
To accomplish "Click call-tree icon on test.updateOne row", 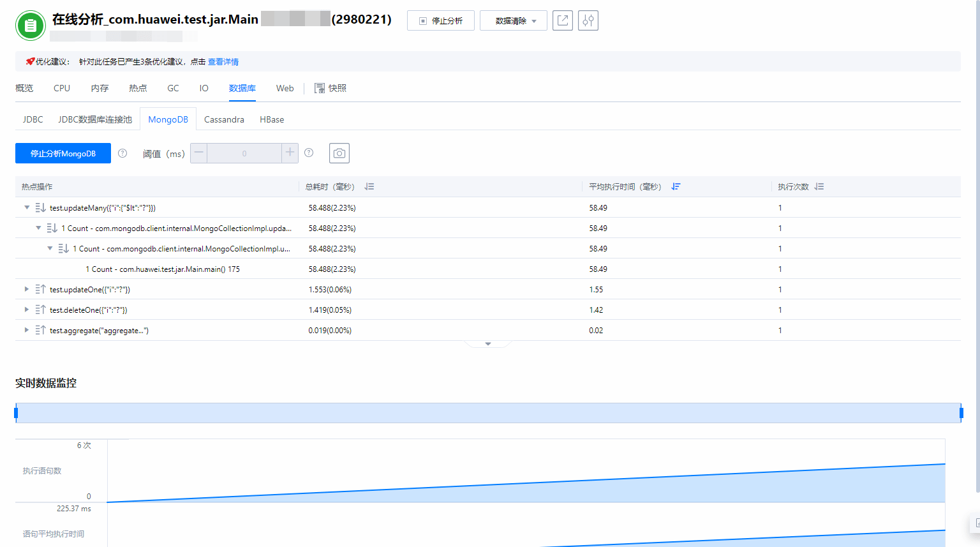I will point(40,289).
